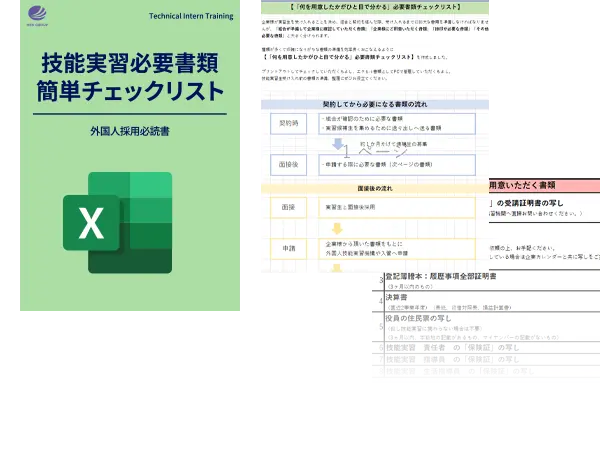The image size is (600, 468).
Task: Click the box about 申請する際に必要な書類
Action: coord(397,165)
